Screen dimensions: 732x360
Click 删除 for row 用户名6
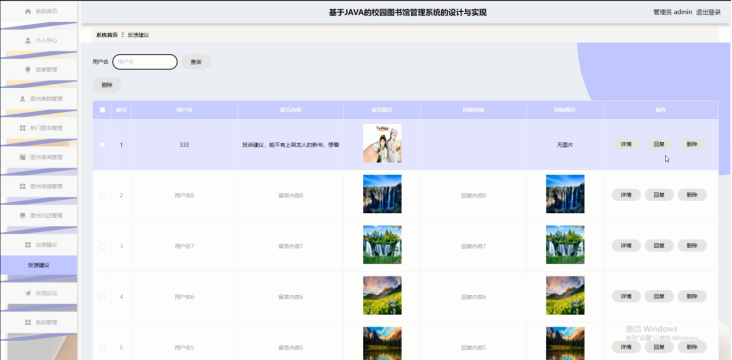692,296
